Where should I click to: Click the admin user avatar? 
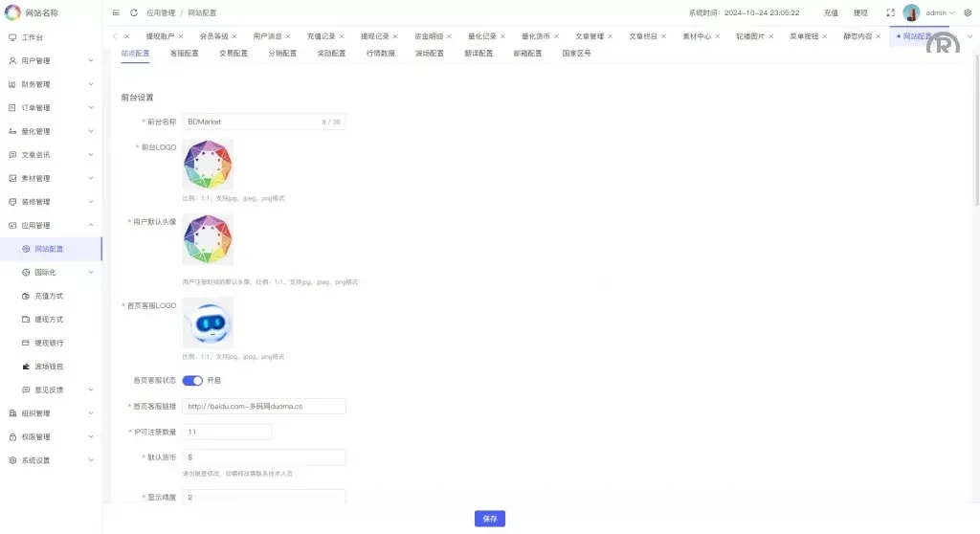(911, 13)
